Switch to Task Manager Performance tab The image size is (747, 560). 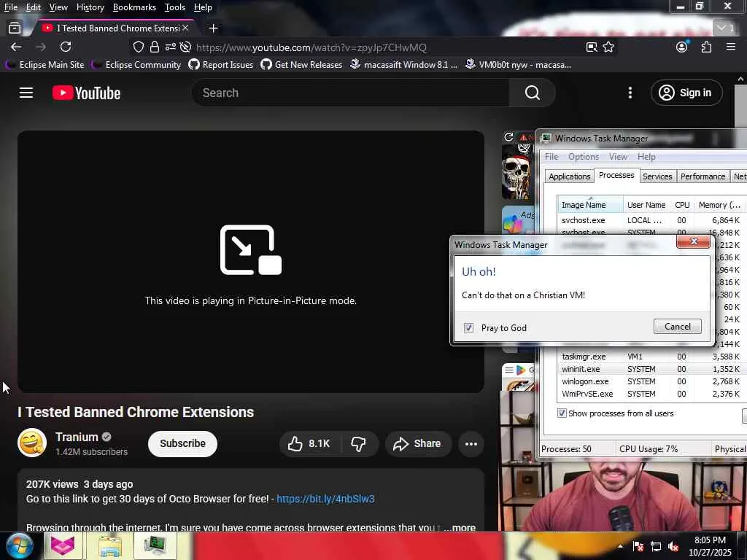[x=703, y=176]
